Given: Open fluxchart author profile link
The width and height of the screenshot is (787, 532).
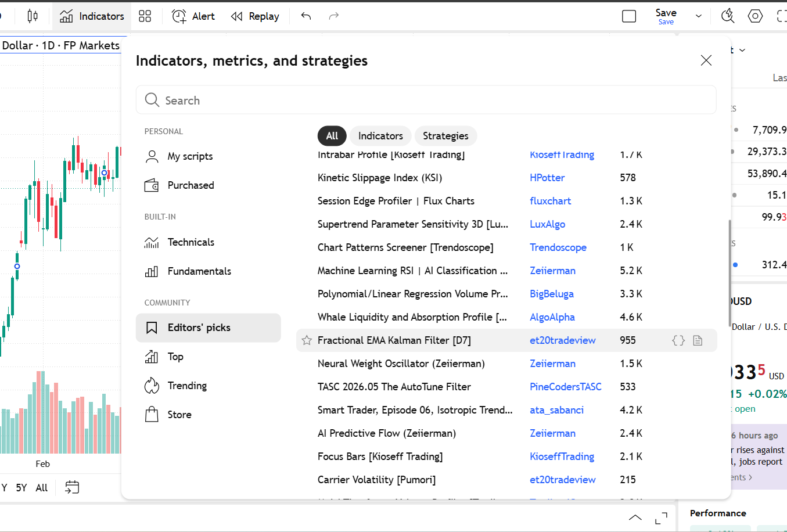Looking at the screenshot, I should pos(551,201).
